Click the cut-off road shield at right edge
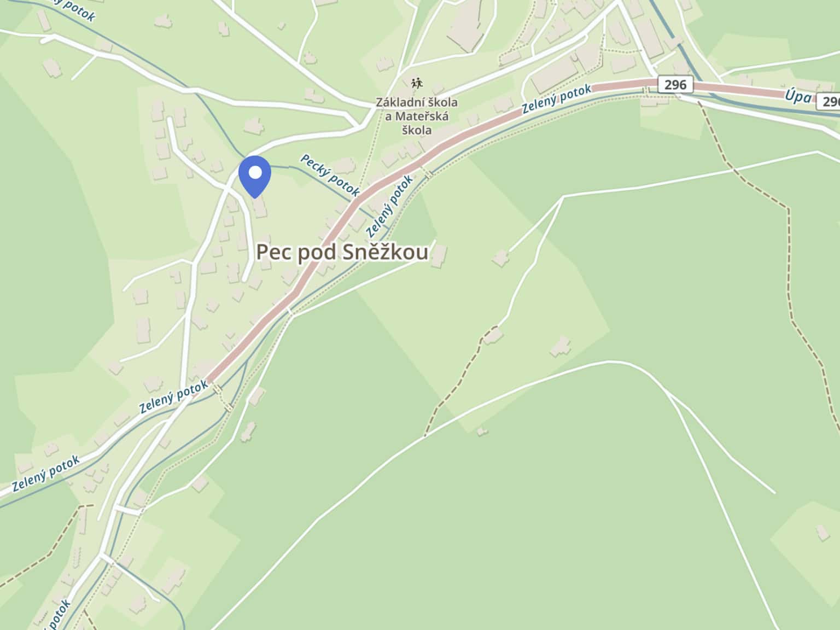Screen dimensions: 840x630 [x=828, y=102]
